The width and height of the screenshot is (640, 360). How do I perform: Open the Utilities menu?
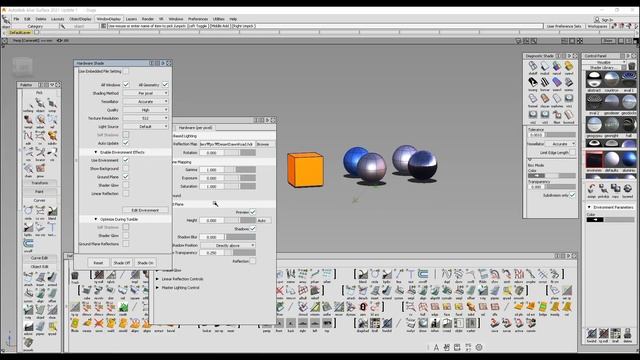pos(219,19)
